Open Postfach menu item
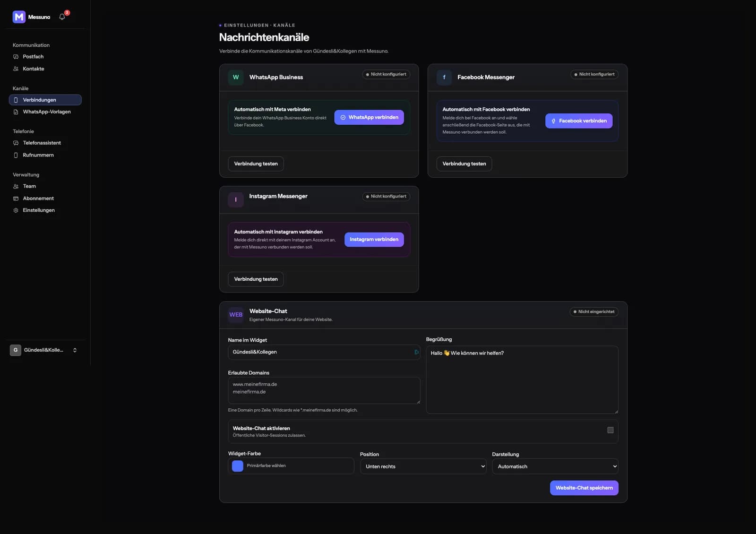Viewport: 756px width, 534px height. point(45,57)
